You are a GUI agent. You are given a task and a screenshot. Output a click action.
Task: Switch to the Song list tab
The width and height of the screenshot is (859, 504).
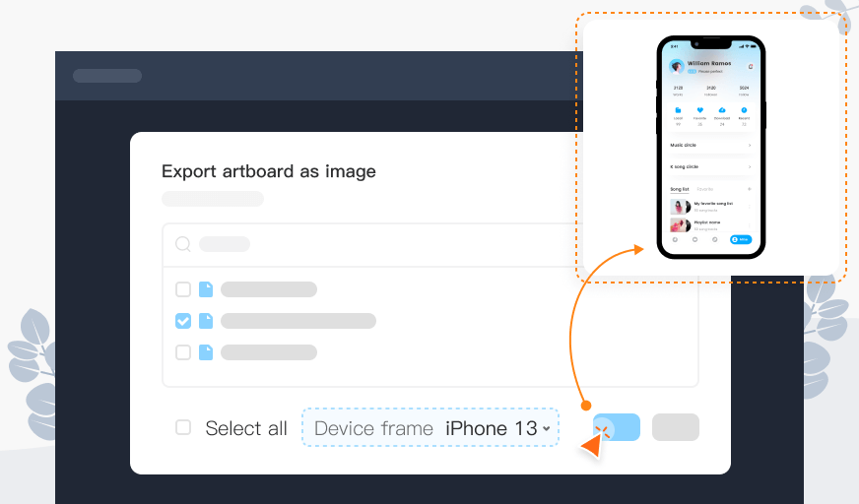point(680,189)
